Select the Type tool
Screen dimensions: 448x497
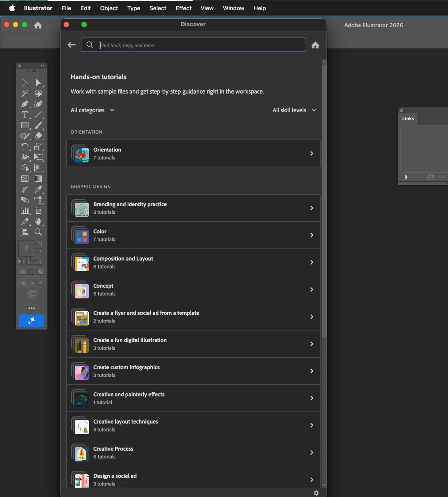pos(25,115)
